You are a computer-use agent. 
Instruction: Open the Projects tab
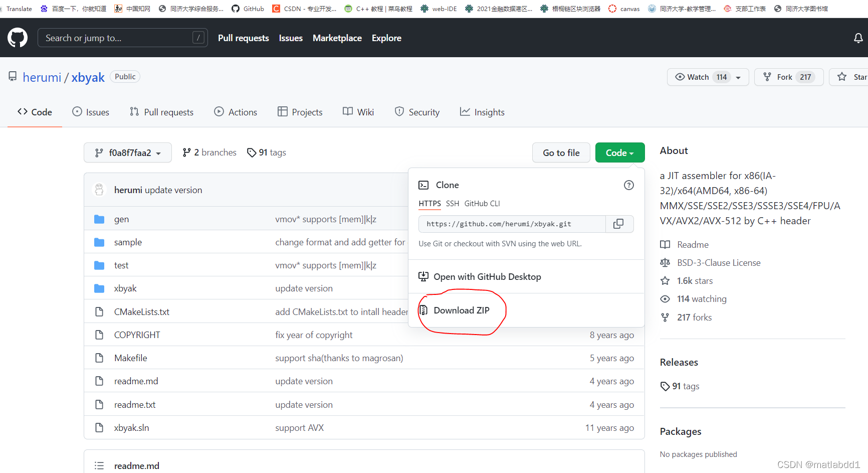[x=300, y=112]
